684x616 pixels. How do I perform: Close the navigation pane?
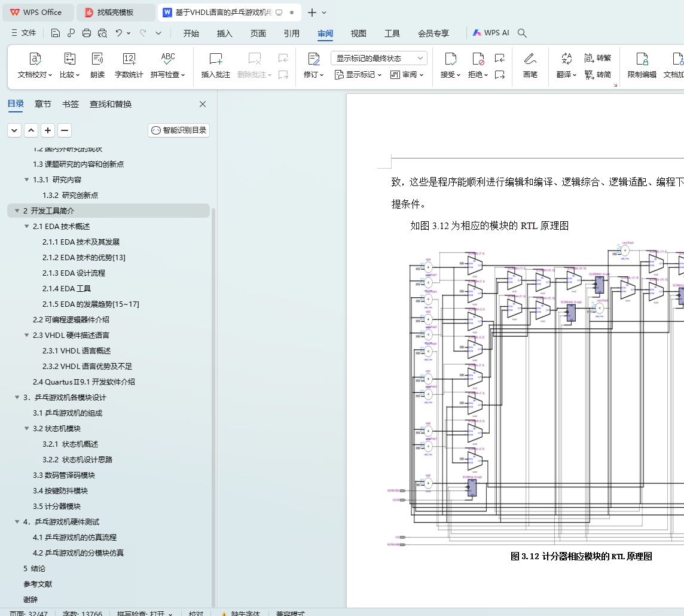203,104
